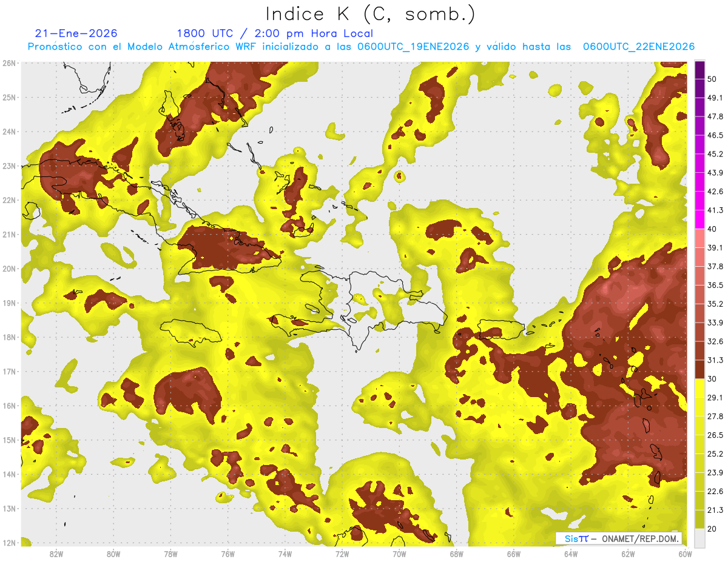Select the 70W longitude label
Viewport: 728px width, 562px height.
click(x=399, y=554)
